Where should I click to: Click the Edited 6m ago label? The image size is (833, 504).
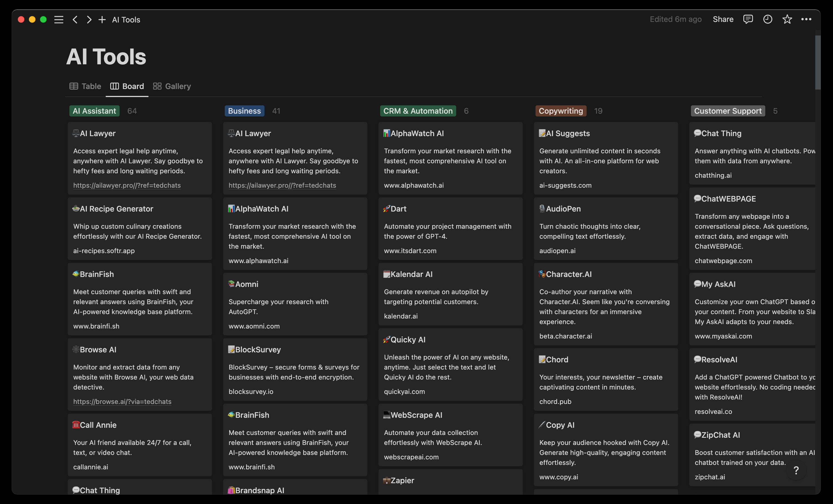[675, 19]
